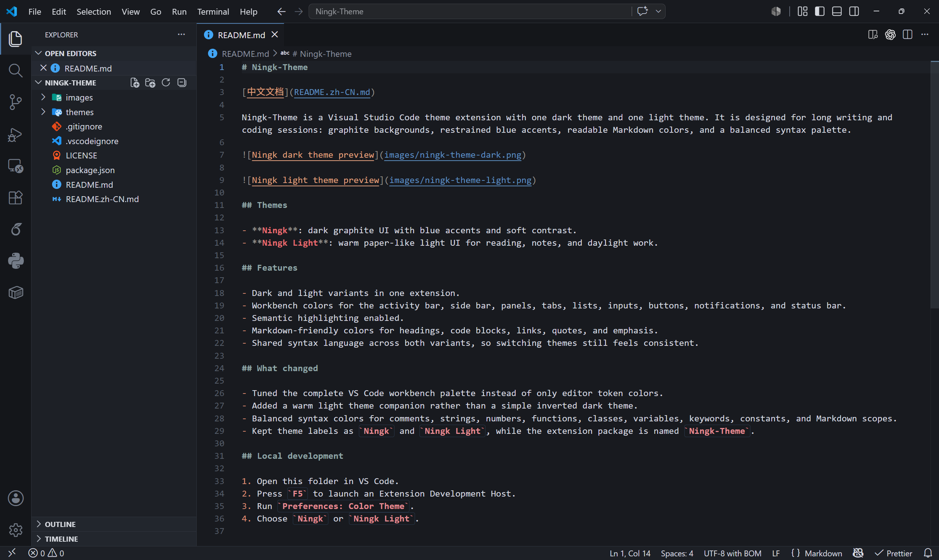Toggle the secondary side bar
Viewport: 939px width, 560px height.
[854, 12]
